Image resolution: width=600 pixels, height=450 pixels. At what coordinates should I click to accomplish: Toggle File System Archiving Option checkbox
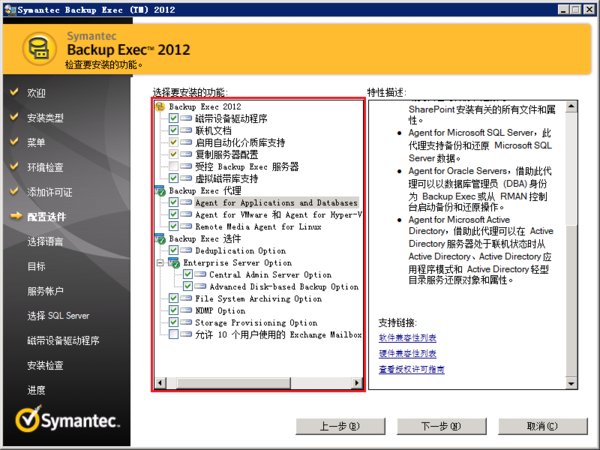point(173,298)
